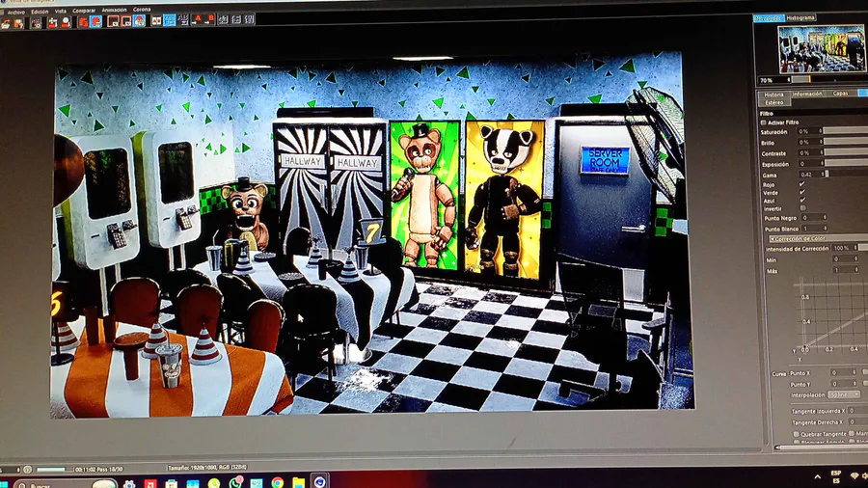Collapse the Corrección de Color section
The width and height of the screenshot is (868, 488).
click(819, 238)
